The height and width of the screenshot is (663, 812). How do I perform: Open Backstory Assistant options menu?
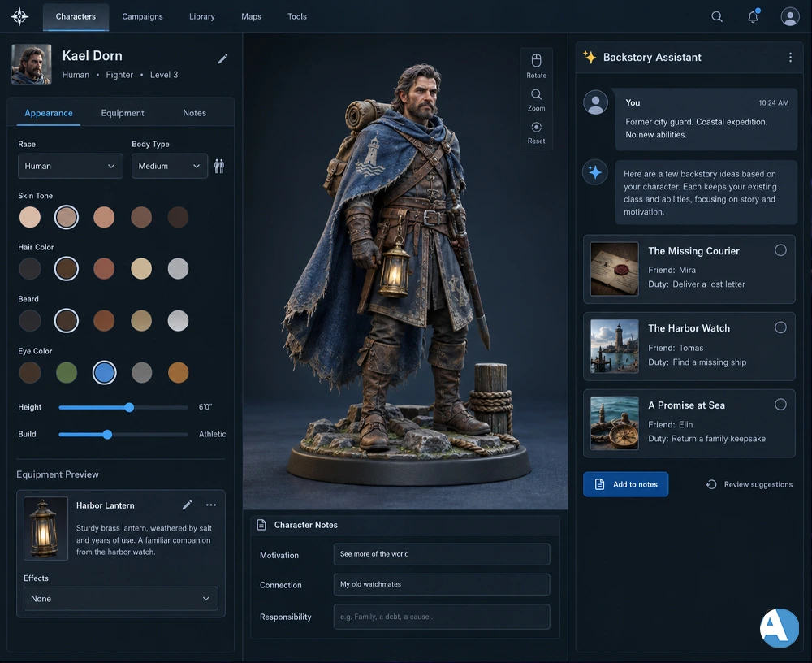pos(790,58)
